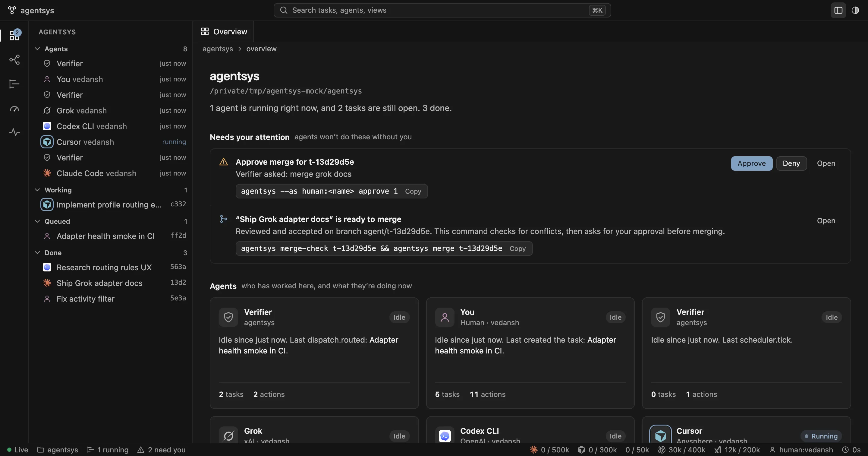Select You vedansh agent in sidebar
This screenshot has height=456, width=868.
pyautogui.click(x=111, y=79)
